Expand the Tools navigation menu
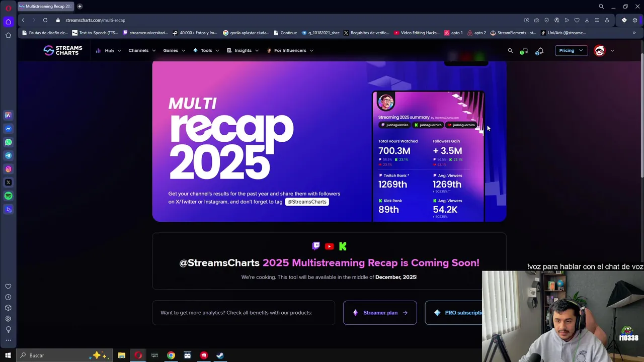The width and height of the screenshot is (644, 362). (206, 50)
